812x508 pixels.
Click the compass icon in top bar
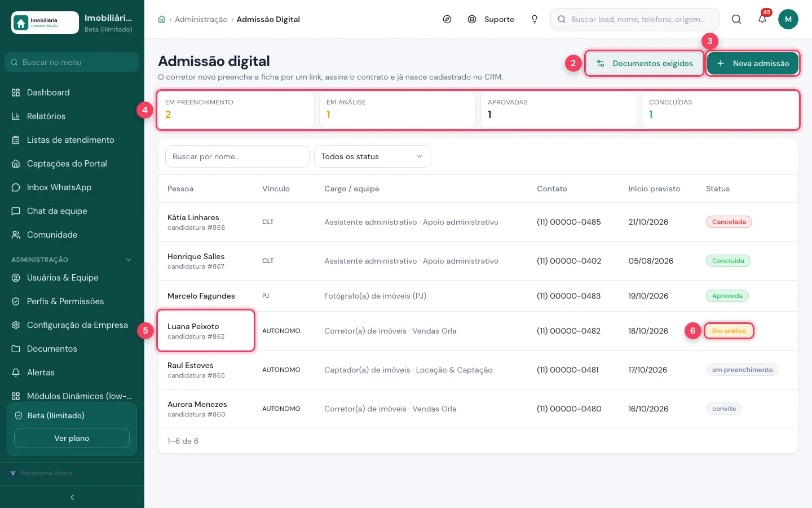(447, 19)
